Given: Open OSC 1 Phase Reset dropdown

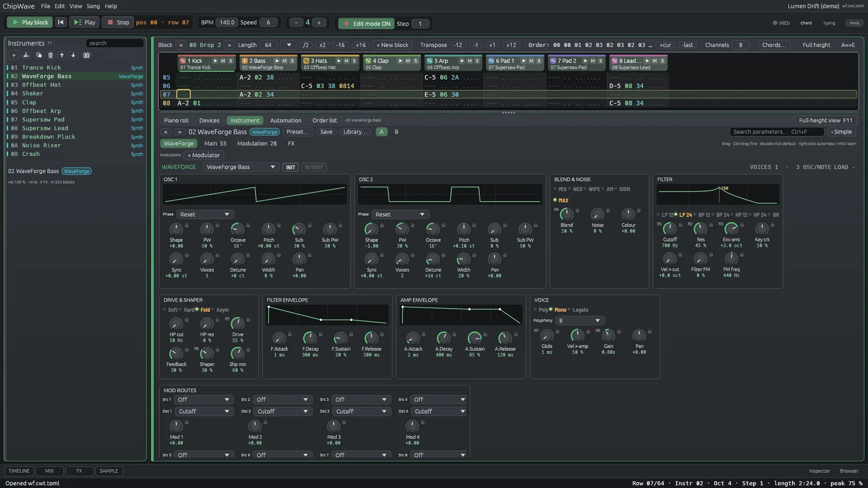Looking at the screenshot, I should point(205,214).
